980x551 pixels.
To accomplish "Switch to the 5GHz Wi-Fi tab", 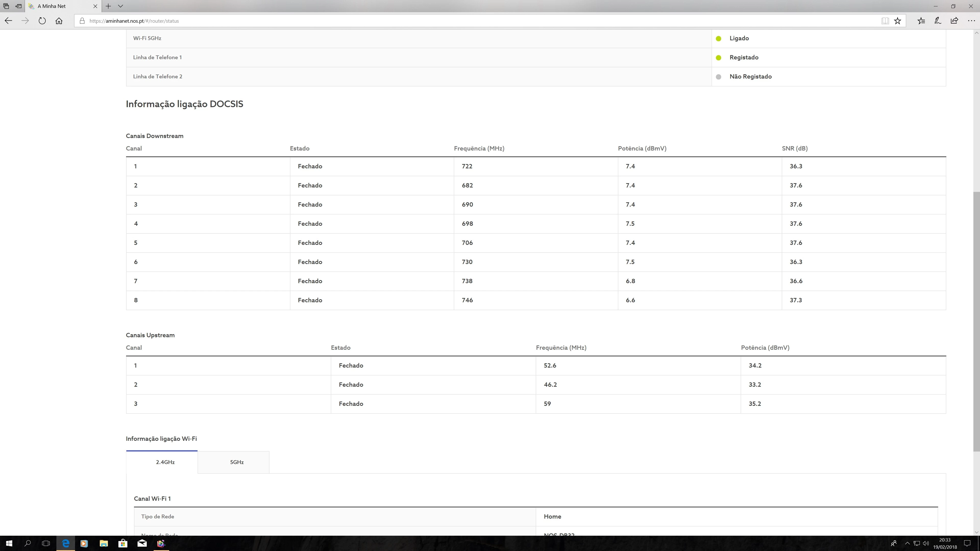I will coord(237,462).
